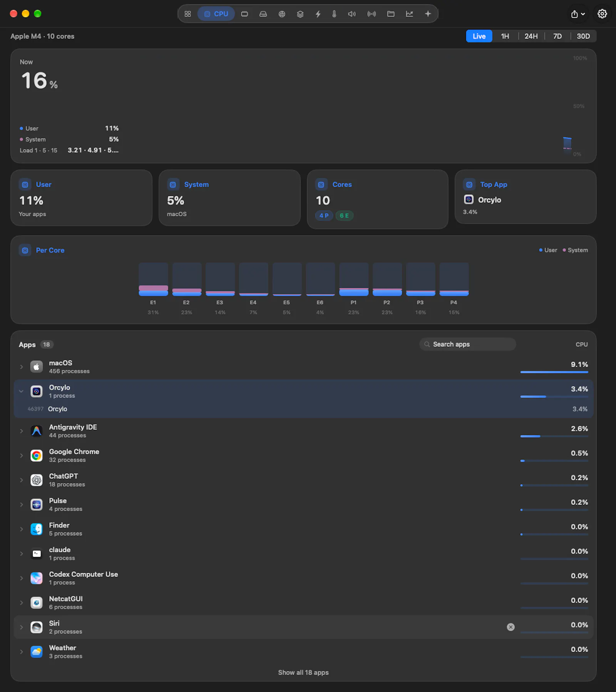
Task: Switch to the memory chip tab icon
Action: pyautogui.click(x=244, y=14)
